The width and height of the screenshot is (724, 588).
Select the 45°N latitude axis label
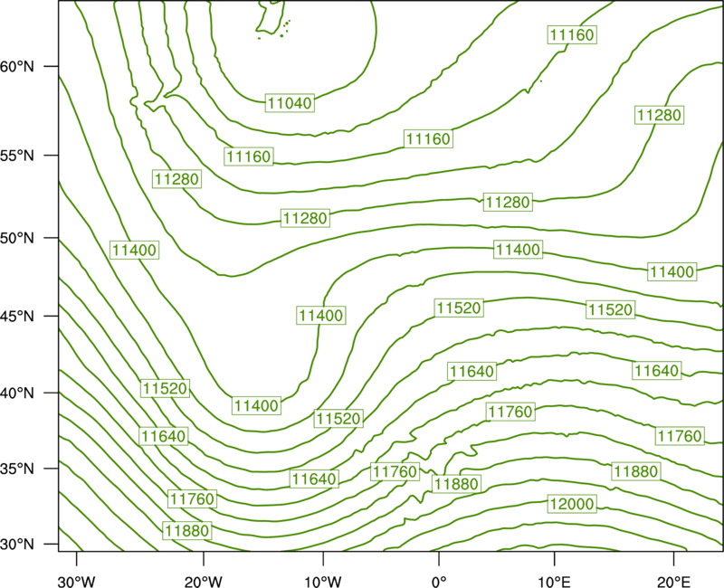(x=16, y=316)
